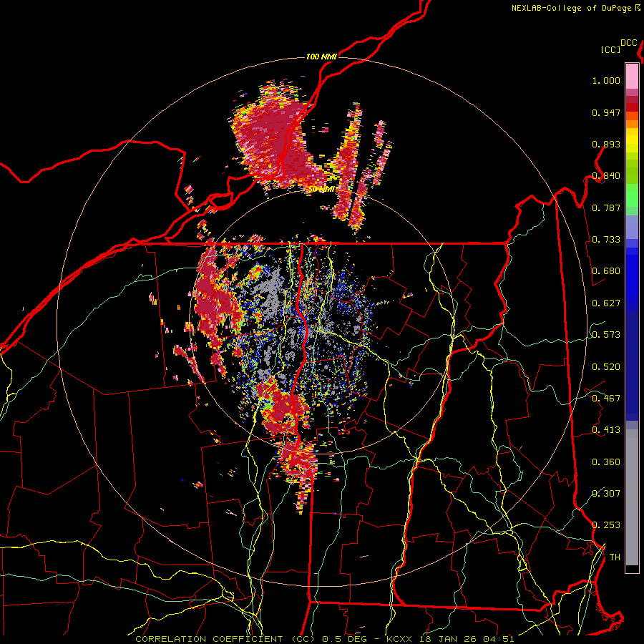
Task: Click the TH threshold label
Action: coord(615,557)
